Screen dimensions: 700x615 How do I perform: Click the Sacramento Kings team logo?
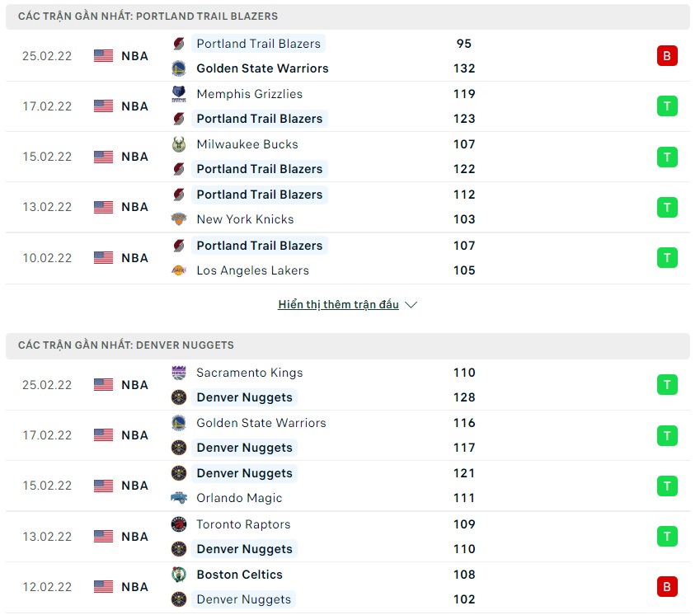tap(179, 373)
